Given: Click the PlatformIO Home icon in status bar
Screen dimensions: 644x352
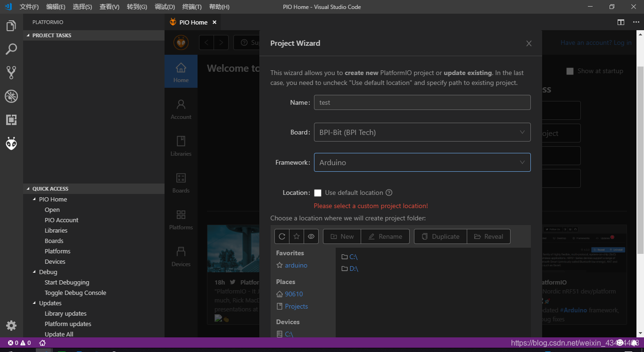Looking at the screenshot, I should (x=42, y=343).
